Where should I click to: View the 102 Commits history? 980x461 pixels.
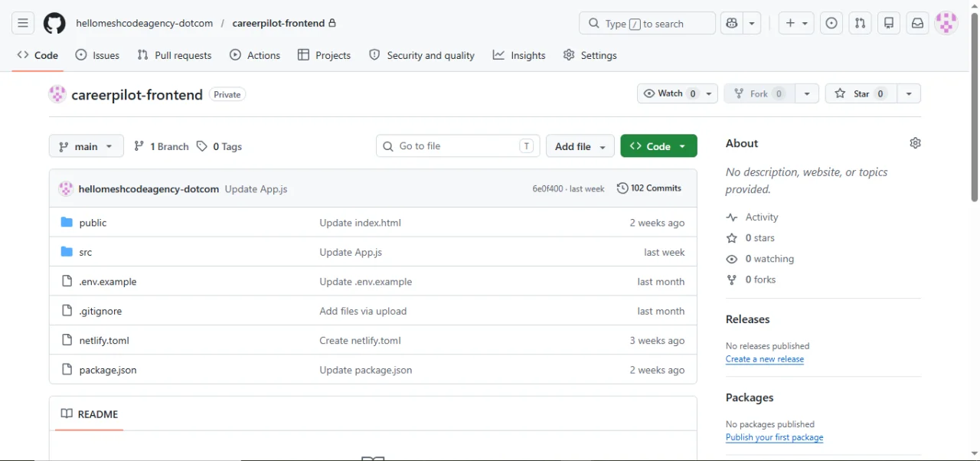(x=649, y=188)
